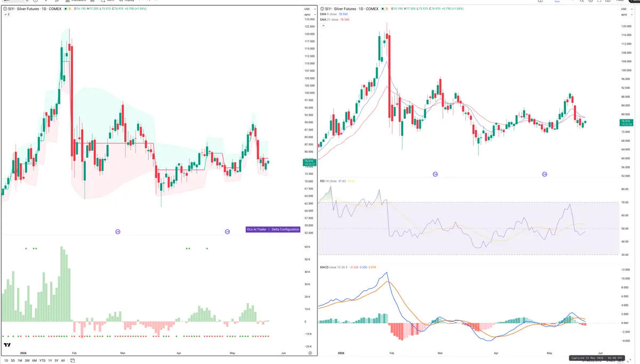The width and height of the screenshot is (640, 364).
Task: Open Delta Configuration
Action: tap(285, 229)
